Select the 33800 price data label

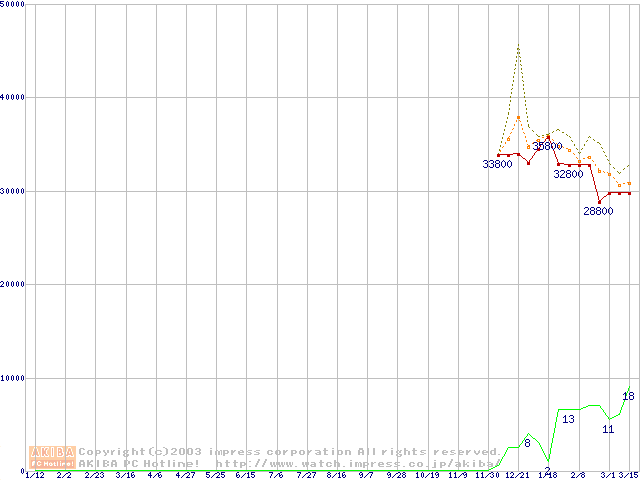pyautogui.click(x=497, y=164)
